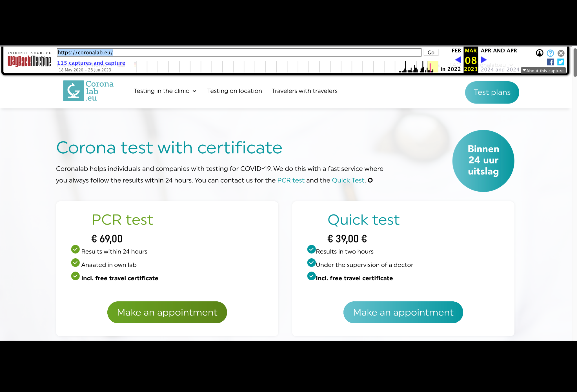This screenshot has width=577, height=392.
Task: Close the Wayback toolbar with X icon
Action: click(x=561, y=53)
